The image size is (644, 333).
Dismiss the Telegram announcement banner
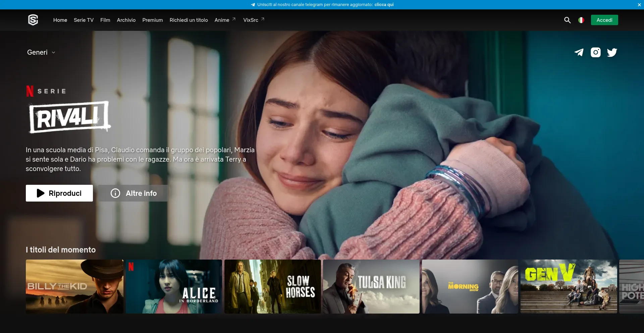pyautogui.click(x=639, y=5)
